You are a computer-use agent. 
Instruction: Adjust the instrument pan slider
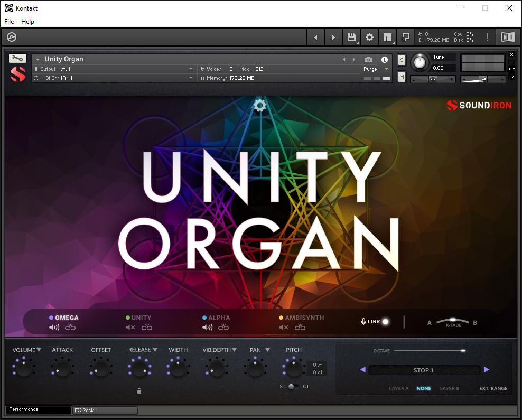433,79
